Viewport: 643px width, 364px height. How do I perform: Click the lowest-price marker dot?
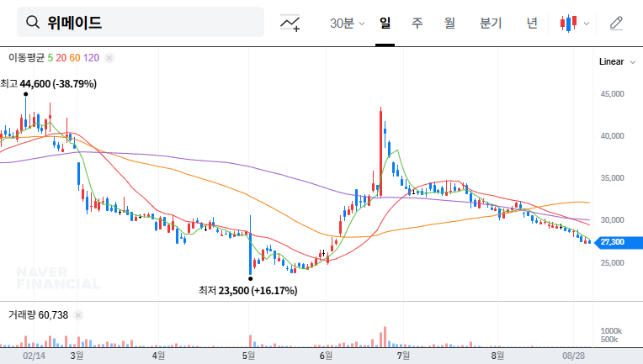pyautogui.click(x=251, y=279)
